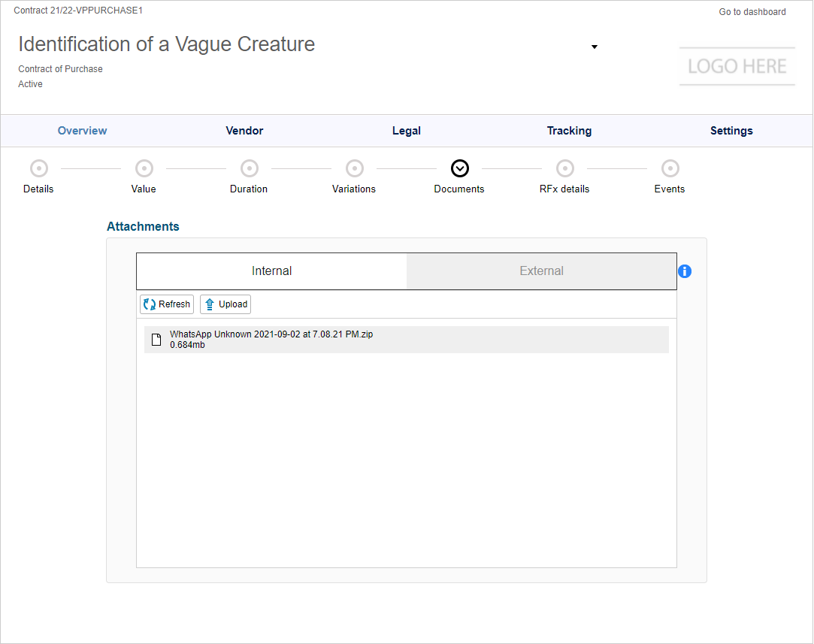Open the dropdown arrow next to contract title
Viewport: 814px width, 644px height.
click(595, 47)
